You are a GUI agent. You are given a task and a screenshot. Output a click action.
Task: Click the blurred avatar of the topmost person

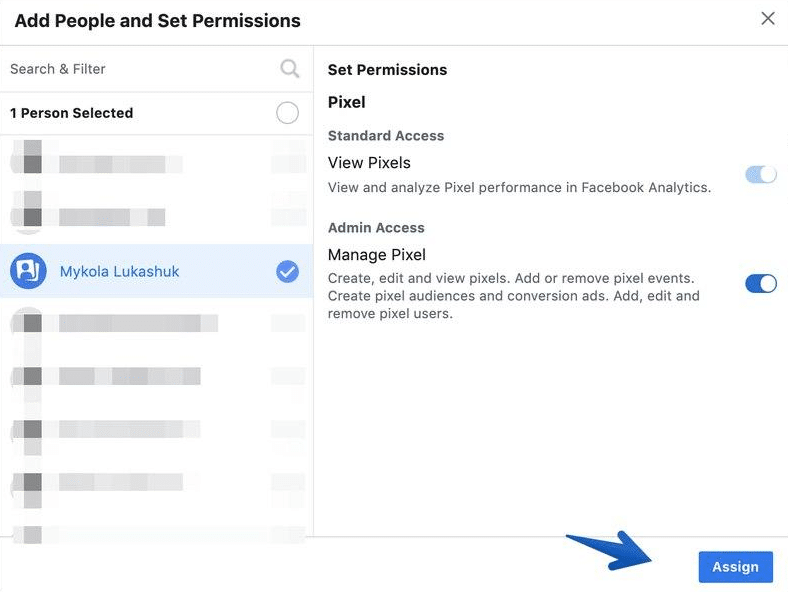click(31, 163)
